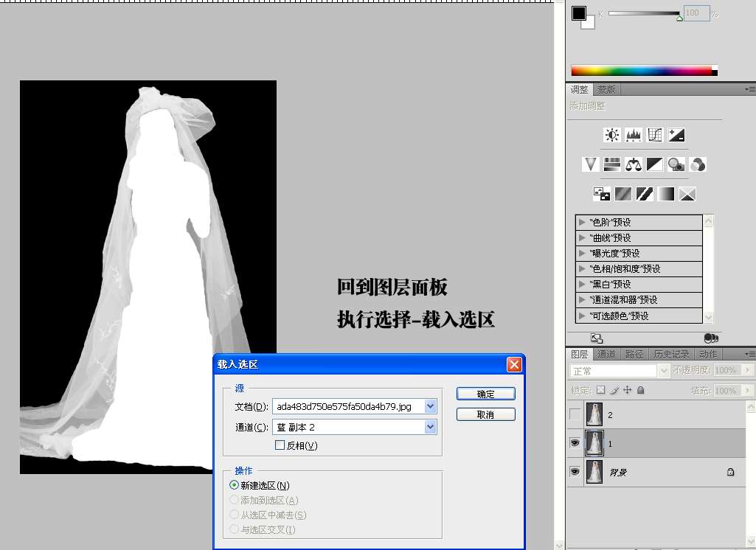This screenshot has height=550, width=756.
Task: Expand the "可选颜色"预设 presets
Action: (x=581, y=316)
